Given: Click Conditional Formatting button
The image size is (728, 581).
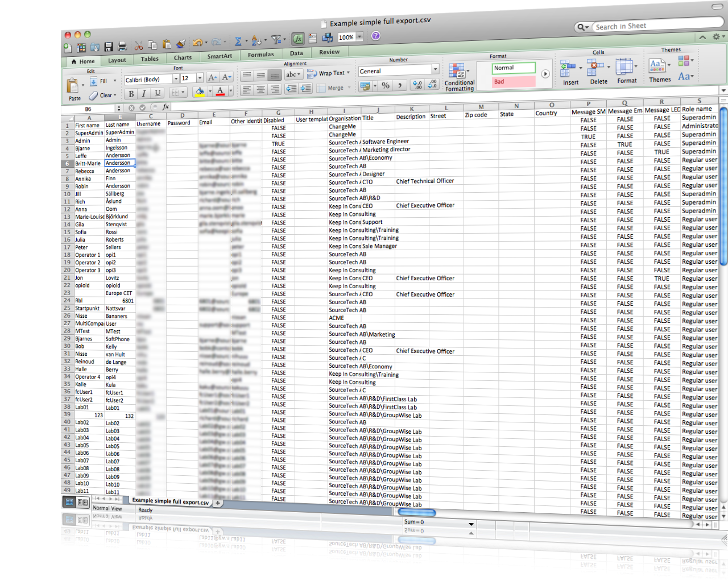Looking at the screenshot, I should coord(460,77).
